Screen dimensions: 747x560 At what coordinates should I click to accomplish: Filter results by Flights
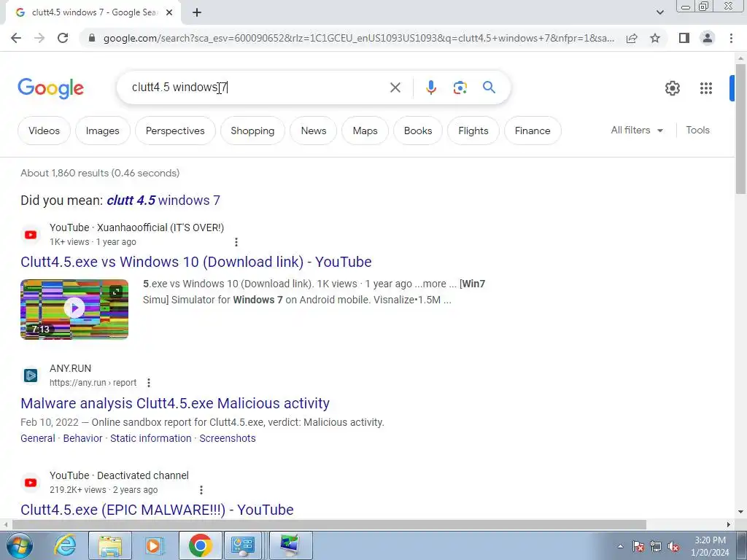pyautogui.click(x=473, y=131)
